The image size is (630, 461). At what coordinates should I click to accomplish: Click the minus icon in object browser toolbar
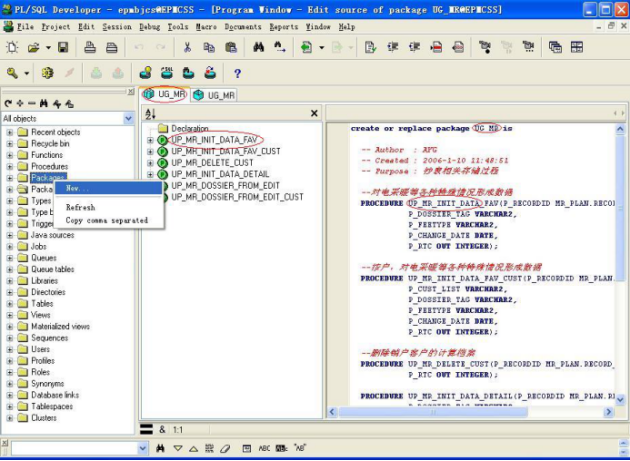32,104
